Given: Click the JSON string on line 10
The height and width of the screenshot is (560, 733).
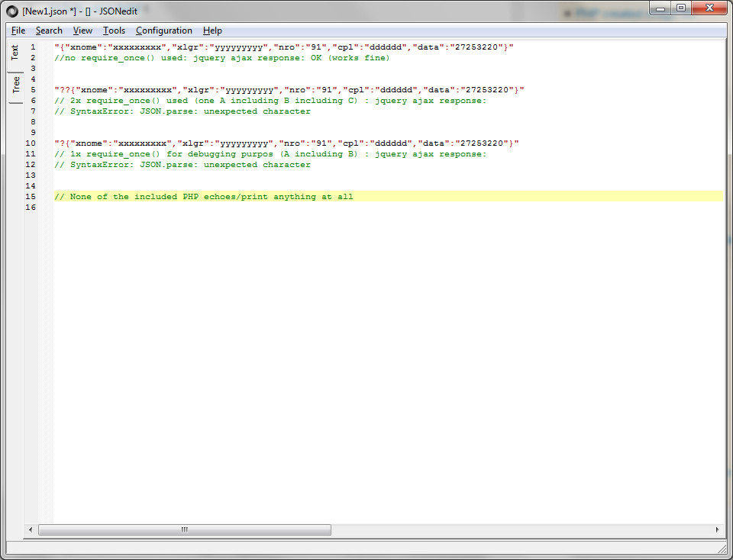Looking at the screenshot, I should point(286,143).
